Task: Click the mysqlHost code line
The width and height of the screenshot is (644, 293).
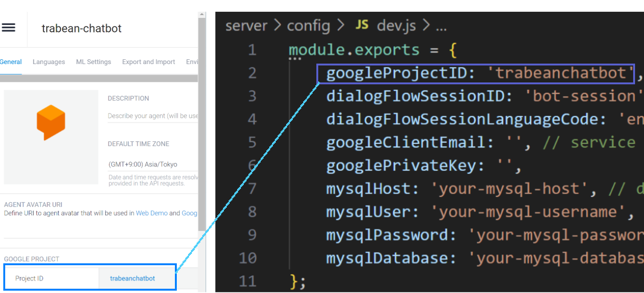Action: [x=485, y=188]
